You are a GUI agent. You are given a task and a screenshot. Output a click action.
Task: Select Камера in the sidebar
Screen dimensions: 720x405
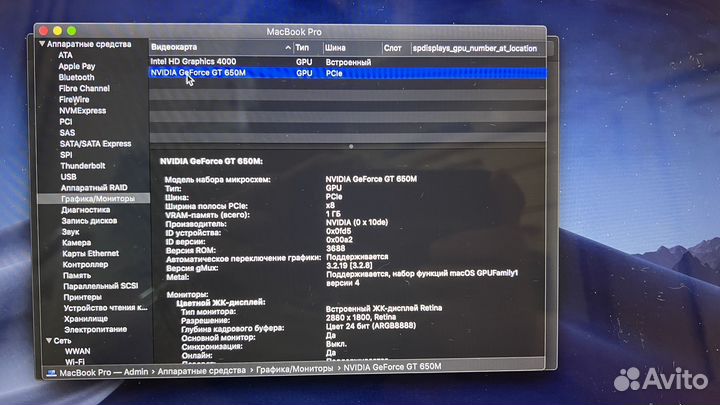pos(77,242)
